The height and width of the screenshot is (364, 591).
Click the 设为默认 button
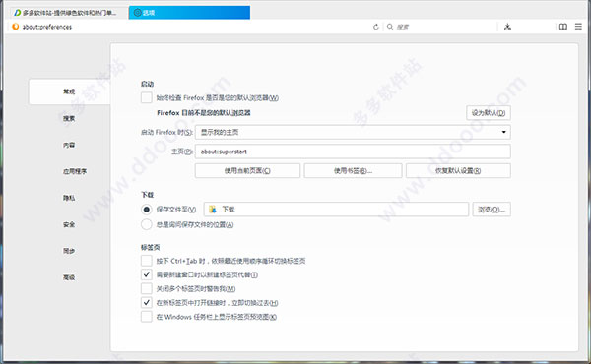489,113
